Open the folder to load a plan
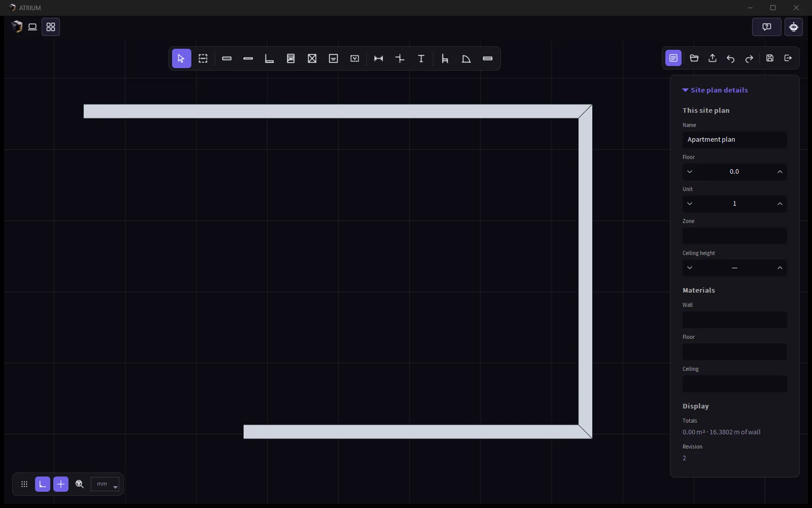 694,58
